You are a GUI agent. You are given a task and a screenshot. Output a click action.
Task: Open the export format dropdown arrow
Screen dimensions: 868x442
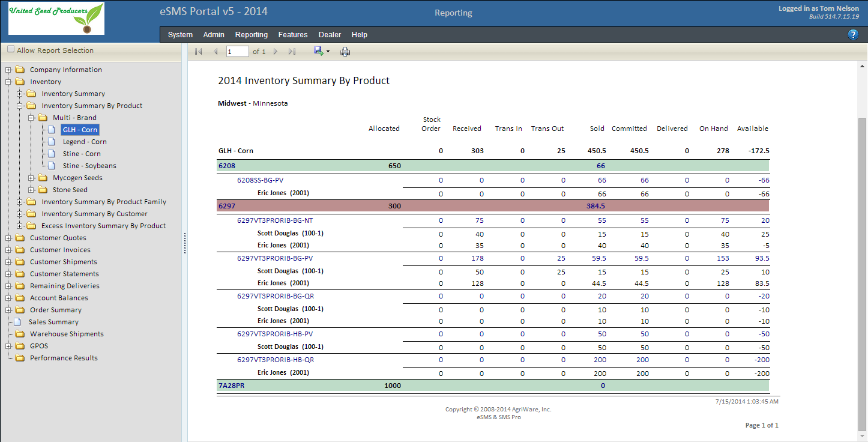[x=328, y=52]
